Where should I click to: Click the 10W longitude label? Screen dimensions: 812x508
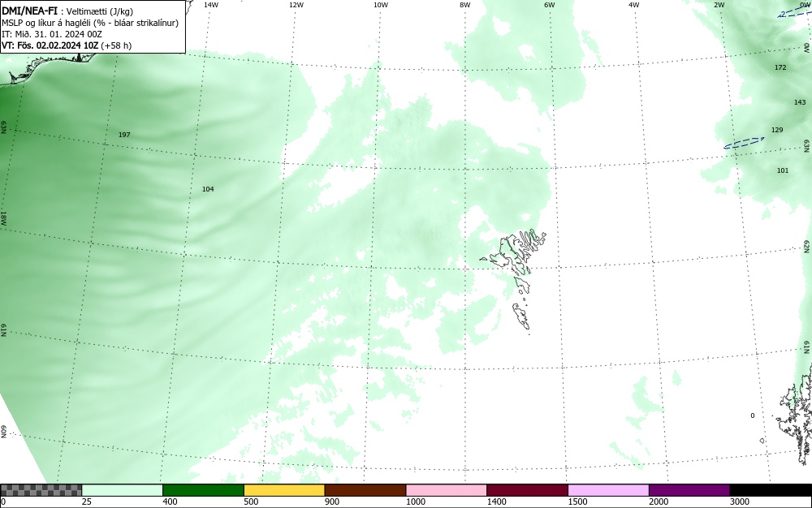[x=381, y=5]
